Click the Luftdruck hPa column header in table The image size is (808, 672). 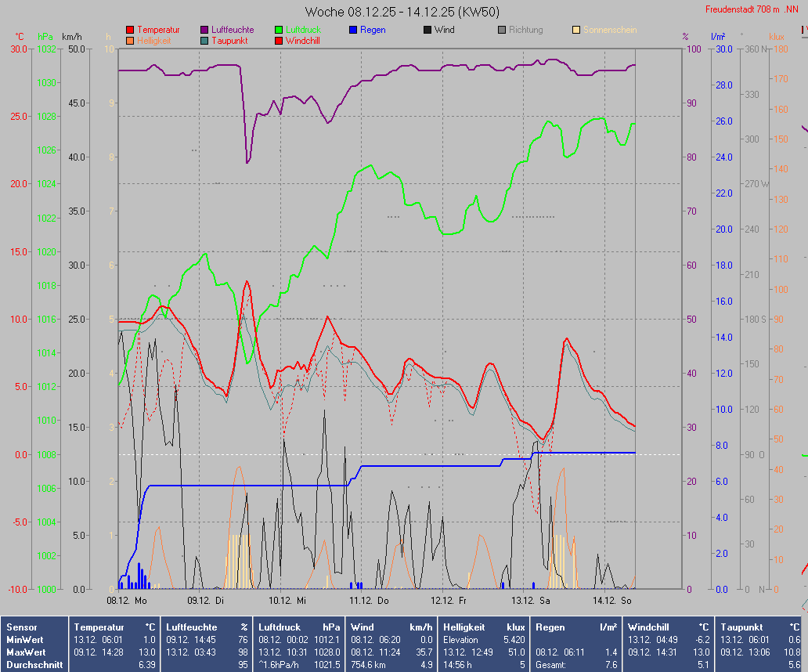[x=298, y=627]
